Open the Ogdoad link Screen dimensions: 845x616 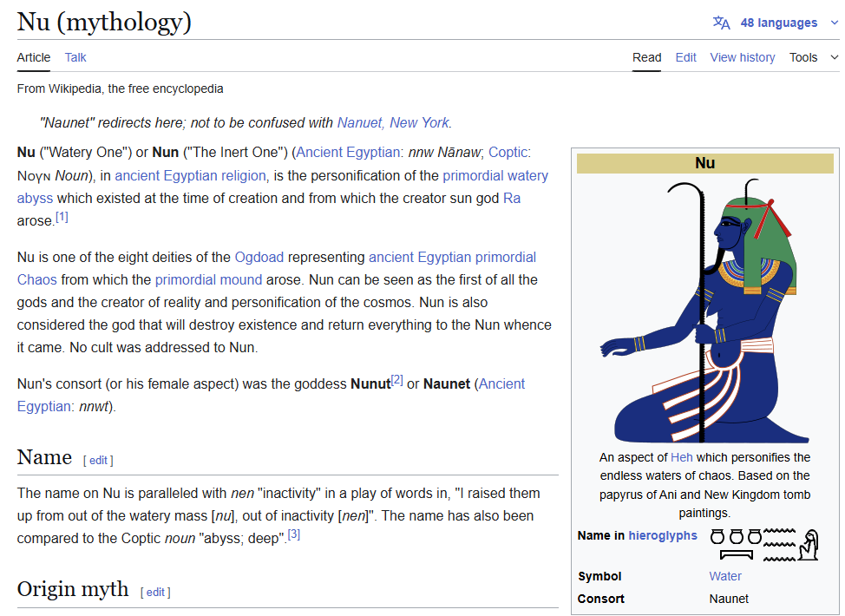tap(259, 257)
